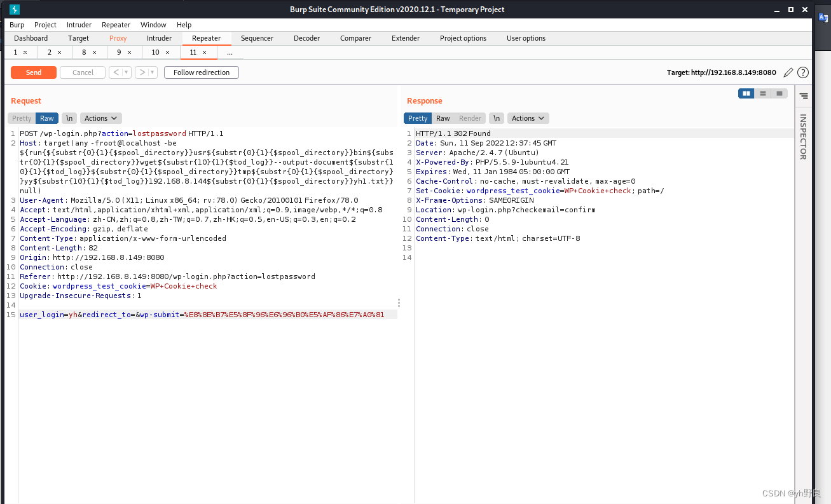Switch to the Comparer tab
This screenshot has height=504, width=831.
click(x=355, y=38)
